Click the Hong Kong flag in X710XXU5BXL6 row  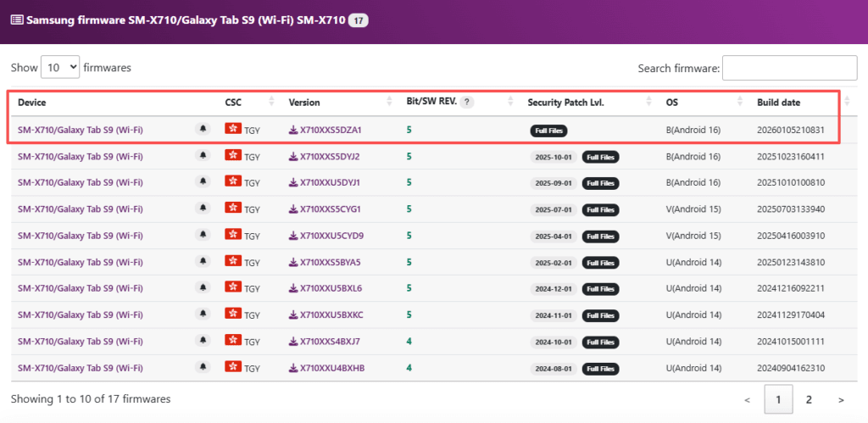click(233, 287)
